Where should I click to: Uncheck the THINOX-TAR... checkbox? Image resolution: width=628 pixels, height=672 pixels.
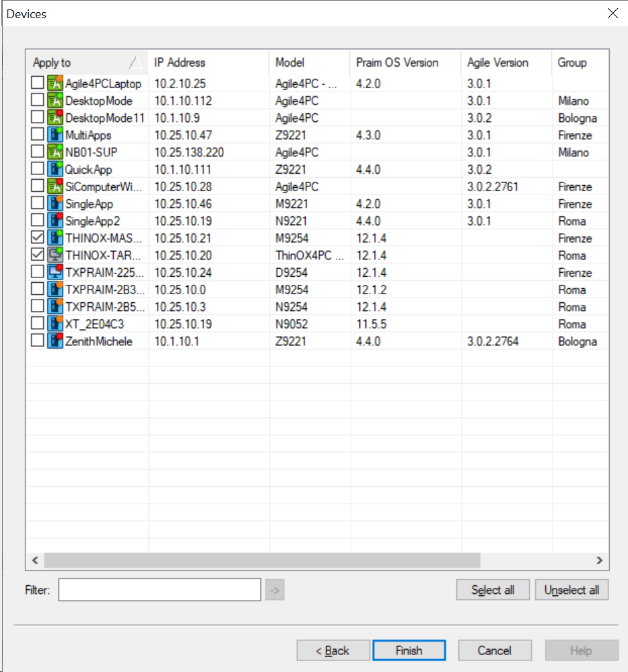pyautogui.click(x=37, y=254)
